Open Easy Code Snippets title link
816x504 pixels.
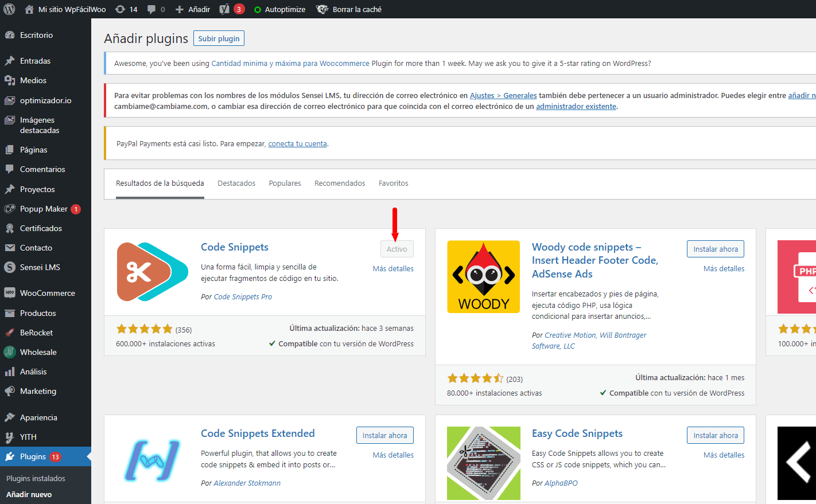(577, 433)
